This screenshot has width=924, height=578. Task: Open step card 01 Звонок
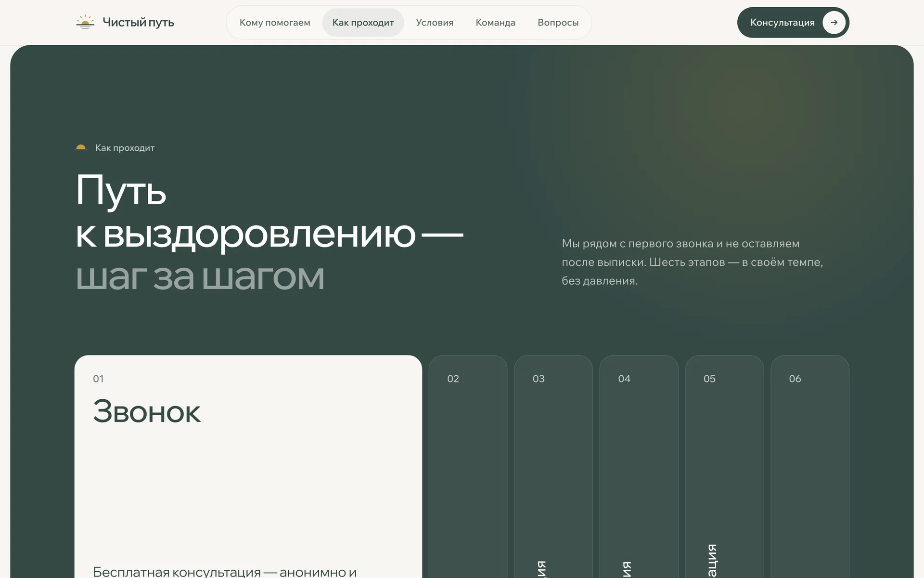coord(248,466)
